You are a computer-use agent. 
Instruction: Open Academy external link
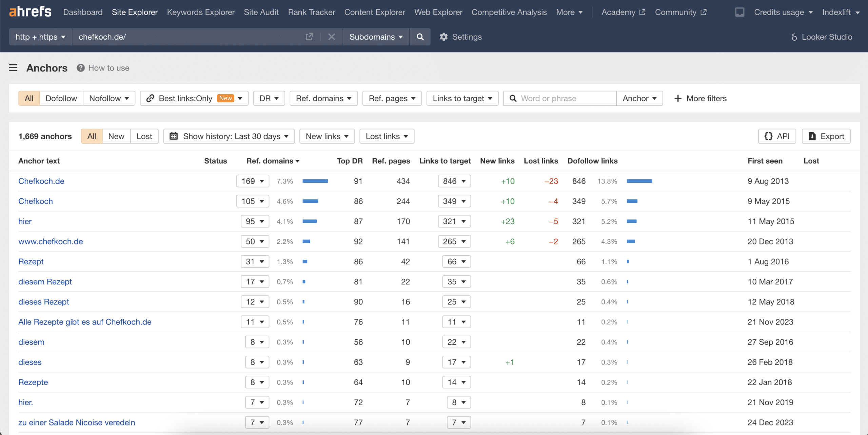(623, 12)
